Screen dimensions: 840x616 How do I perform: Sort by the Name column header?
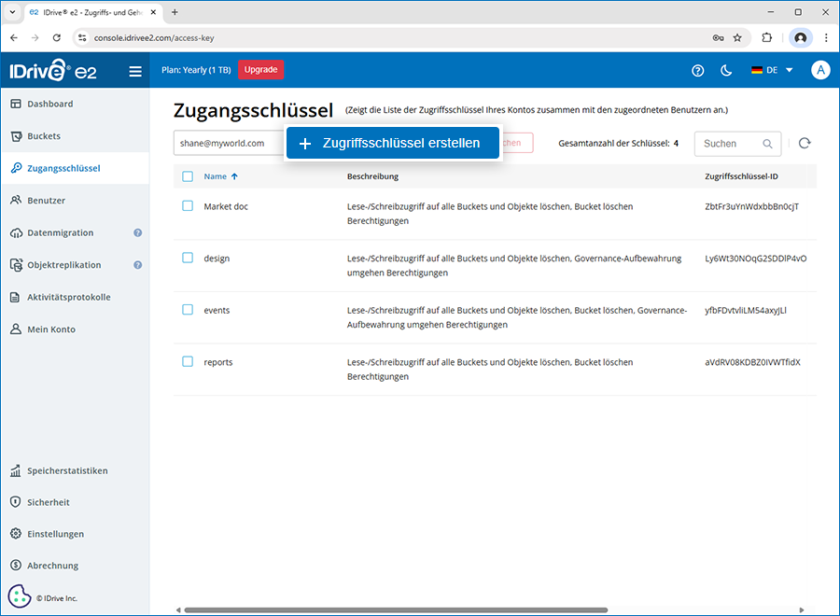[216, 176]
